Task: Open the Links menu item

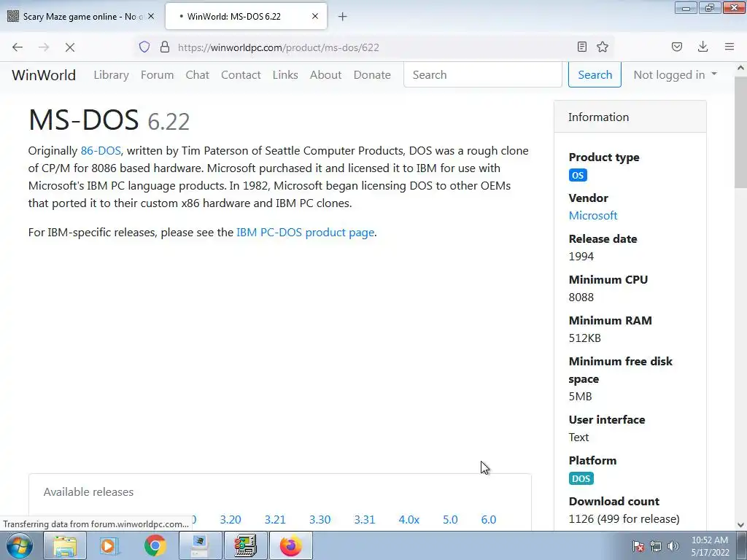Action: coord(285,75)
